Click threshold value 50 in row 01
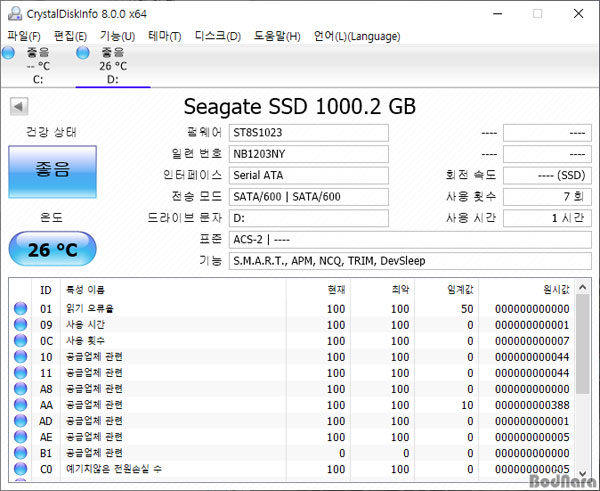 (x=467, y=308)
